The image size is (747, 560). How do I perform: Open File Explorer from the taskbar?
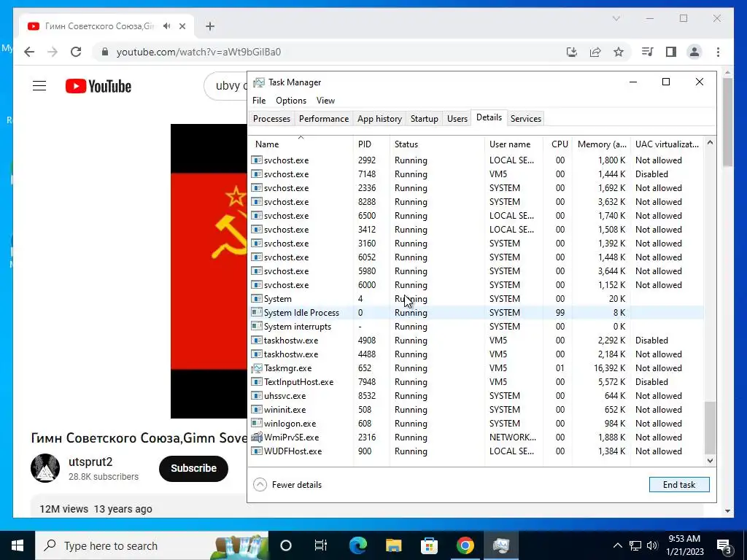point(393,545)
